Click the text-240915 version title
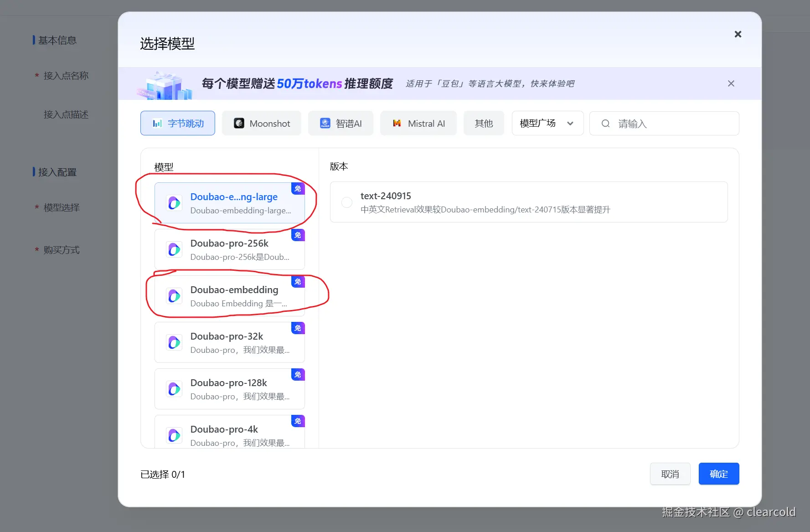 [x=386, y=196]
